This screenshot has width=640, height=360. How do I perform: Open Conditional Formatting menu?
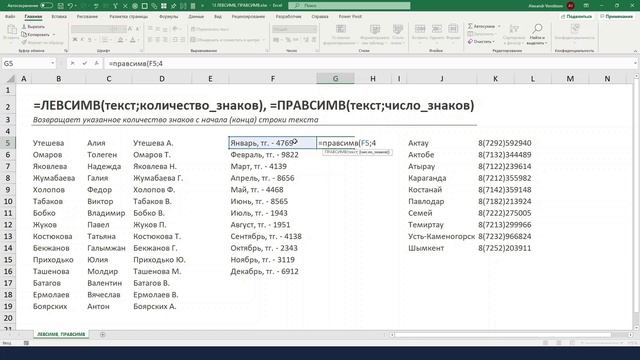point(341,34)
